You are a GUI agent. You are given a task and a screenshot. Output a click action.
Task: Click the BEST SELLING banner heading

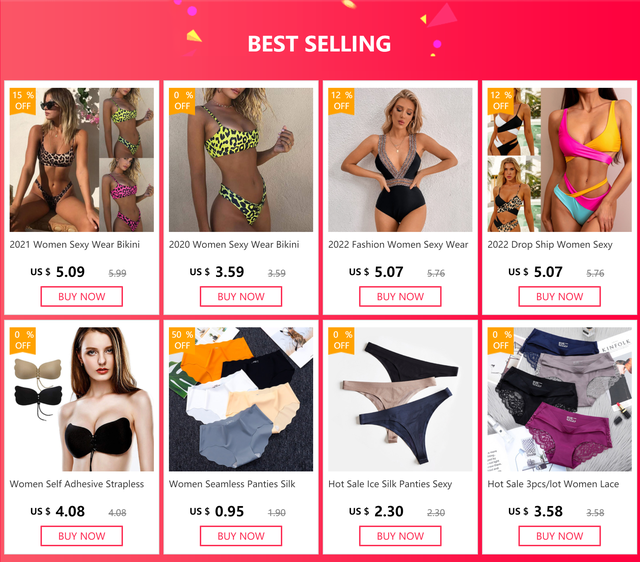point(319,44)
